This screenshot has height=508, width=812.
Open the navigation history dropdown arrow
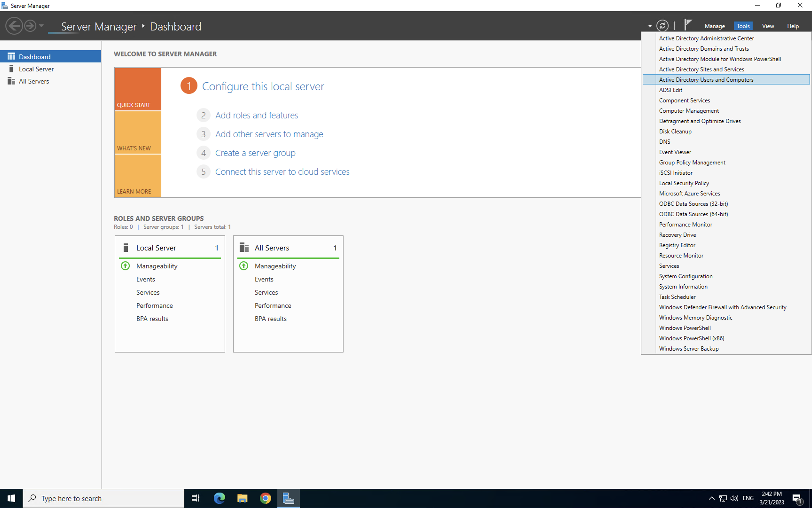point(41,26)
